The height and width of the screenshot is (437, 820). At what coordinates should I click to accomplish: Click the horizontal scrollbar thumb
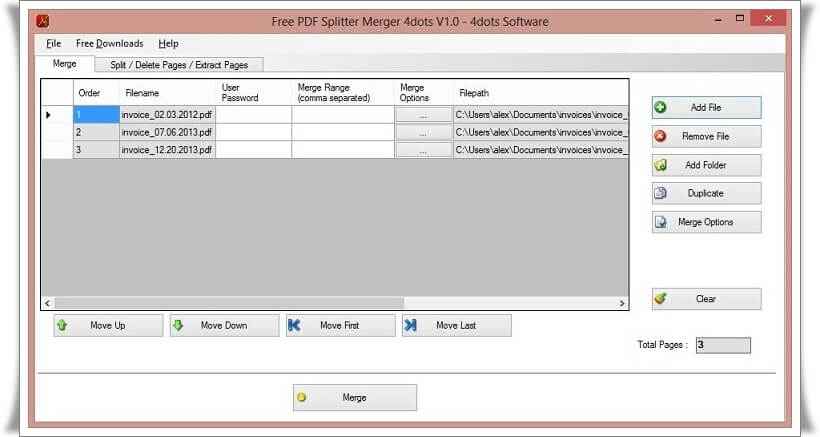[x=229, y=303]
